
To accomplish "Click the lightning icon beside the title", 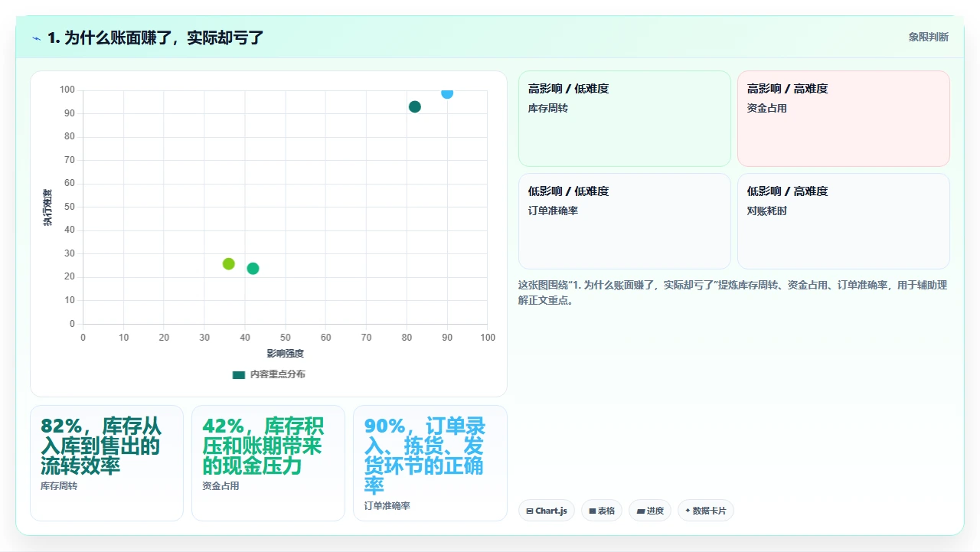I will [x=37, y=38].
